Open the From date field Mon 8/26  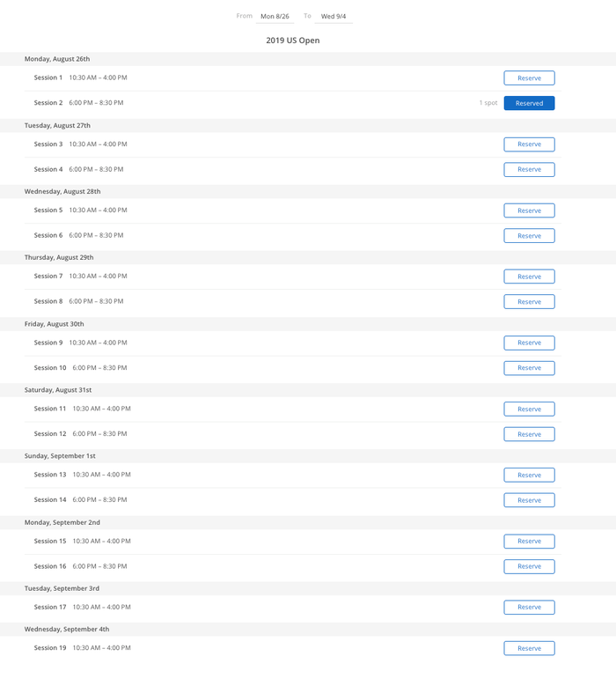pos(275,16)
